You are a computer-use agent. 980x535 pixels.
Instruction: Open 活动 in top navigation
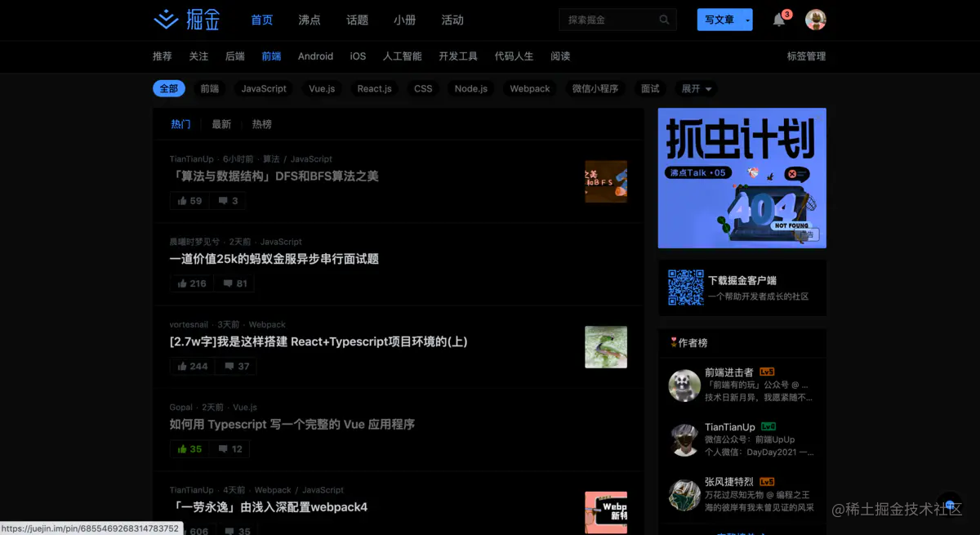[x=452, y=20]
